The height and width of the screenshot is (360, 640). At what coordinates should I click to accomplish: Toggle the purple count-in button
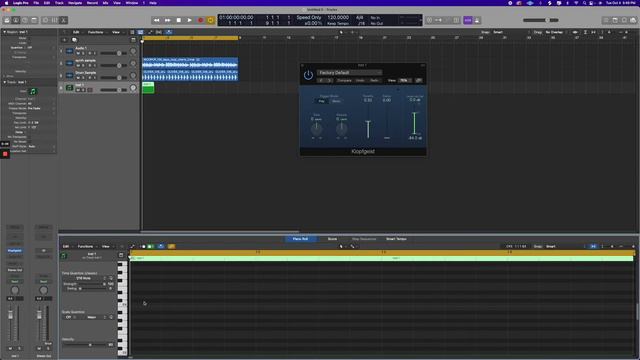468,20
